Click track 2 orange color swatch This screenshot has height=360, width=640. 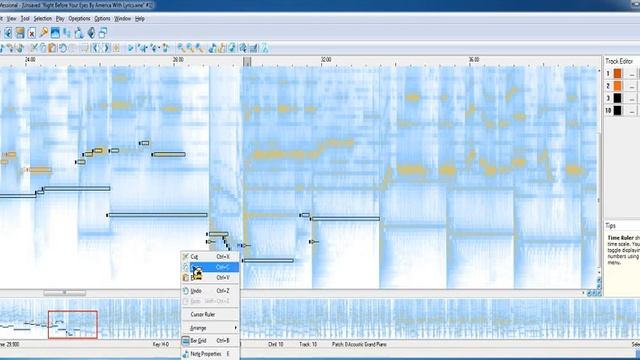click(618, 86)
